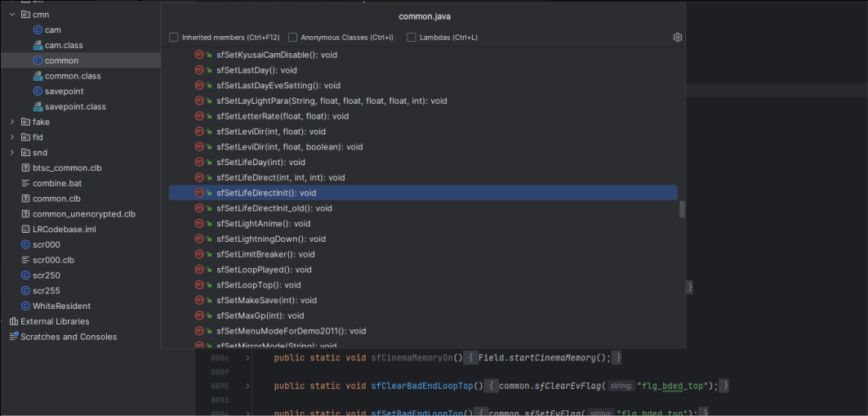Check the Lambdas checkbox
868x416 pixels.
click(412, 38)
